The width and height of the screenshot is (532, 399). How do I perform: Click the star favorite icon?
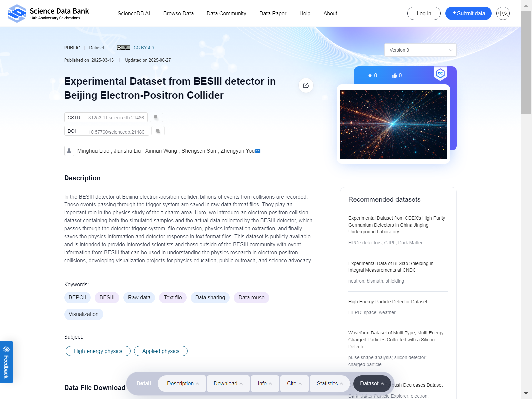point(370,75)
